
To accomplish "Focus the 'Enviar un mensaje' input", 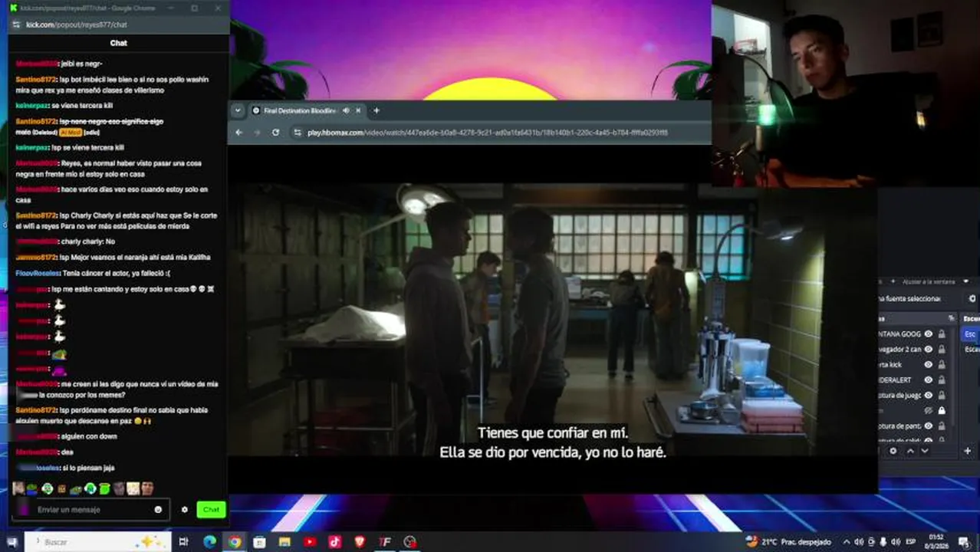I will [92, 510].
